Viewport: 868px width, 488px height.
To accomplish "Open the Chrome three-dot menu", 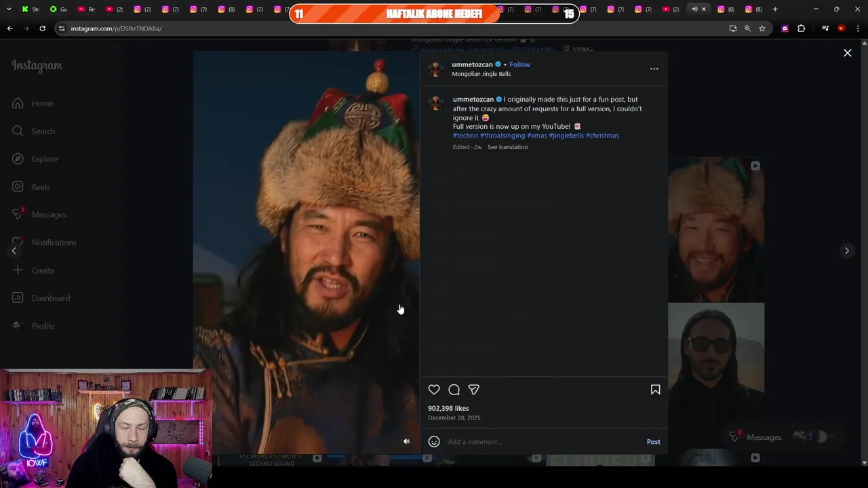I will point(858,28).
